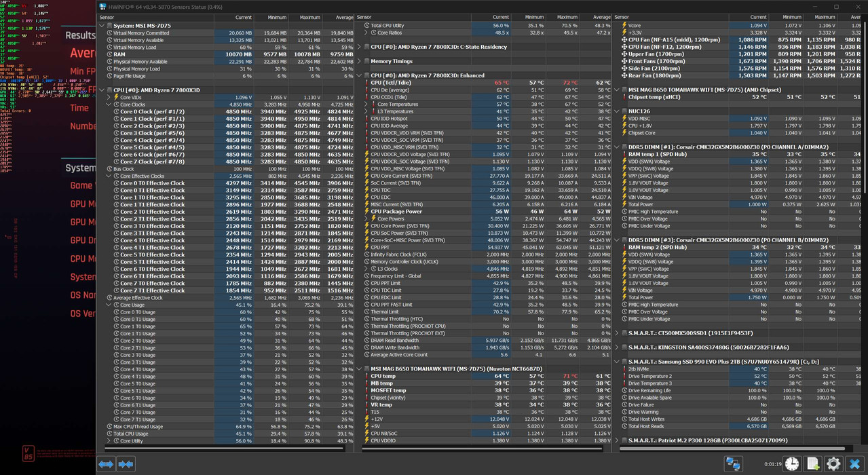Click the clock icon beside Bus Clock
Image resolution: width=868 pixels, height=475 pixels.
pyautogui.click(x=109, y=168)
